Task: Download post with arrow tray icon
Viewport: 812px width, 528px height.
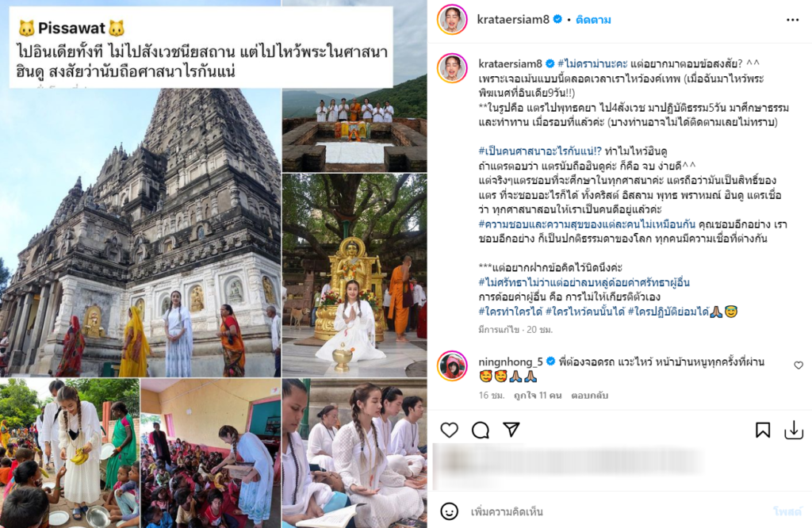Action: pyautogui.click(x=794, y=430)
